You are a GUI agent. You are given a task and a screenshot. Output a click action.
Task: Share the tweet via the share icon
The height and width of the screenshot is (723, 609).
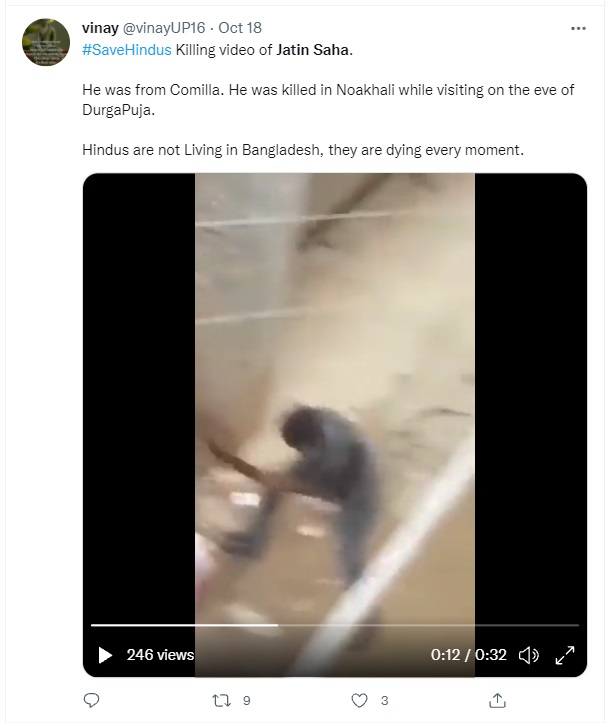pyautogui.click(x=497, y=700)
